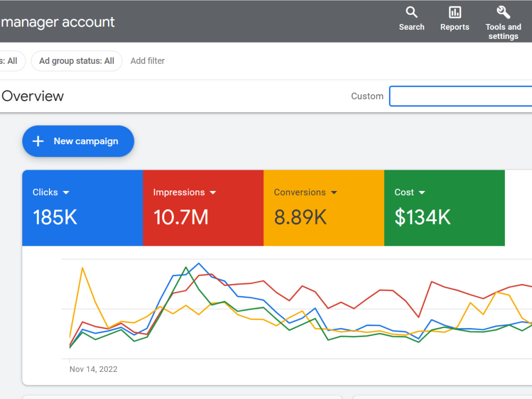Open the Ad group status: All filter
532x399 pixels.
(77, 61)
